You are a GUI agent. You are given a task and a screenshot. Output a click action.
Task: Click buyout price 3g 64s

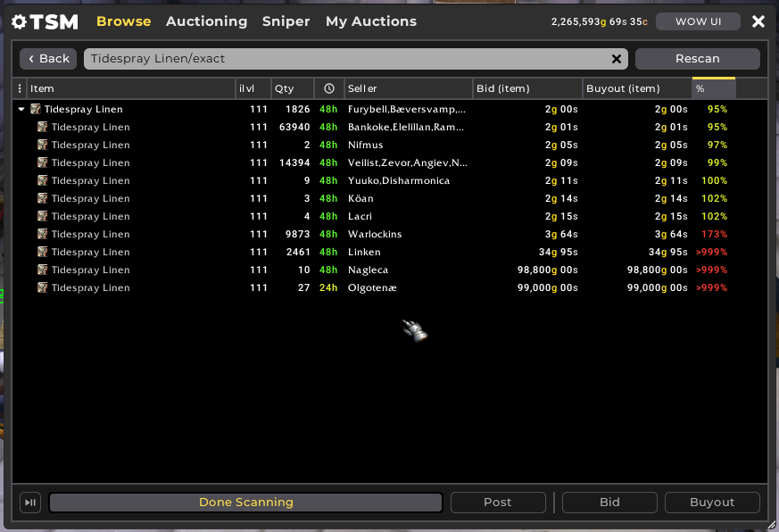coord(671,234)
